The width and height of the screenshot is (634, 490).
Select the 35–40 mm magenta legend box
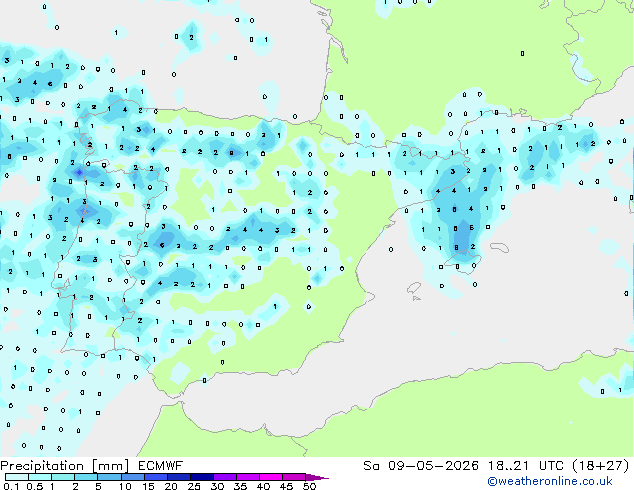[x=248, y=477]
